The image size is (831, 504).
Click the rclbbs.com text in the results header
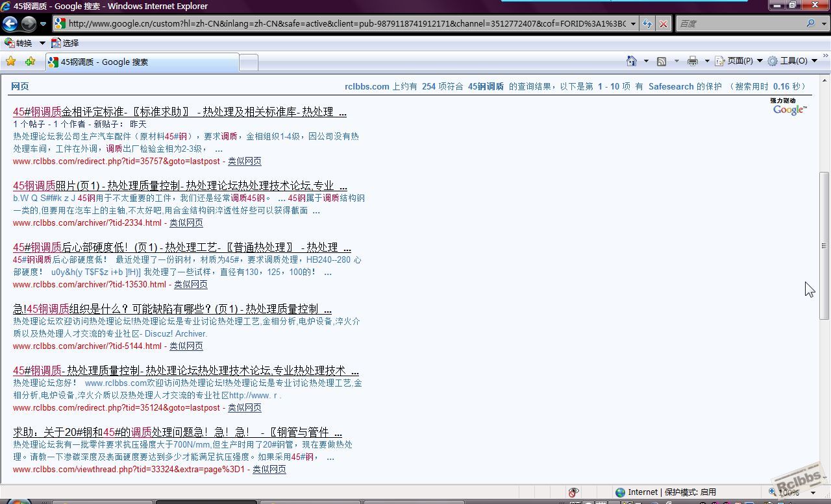367,86
